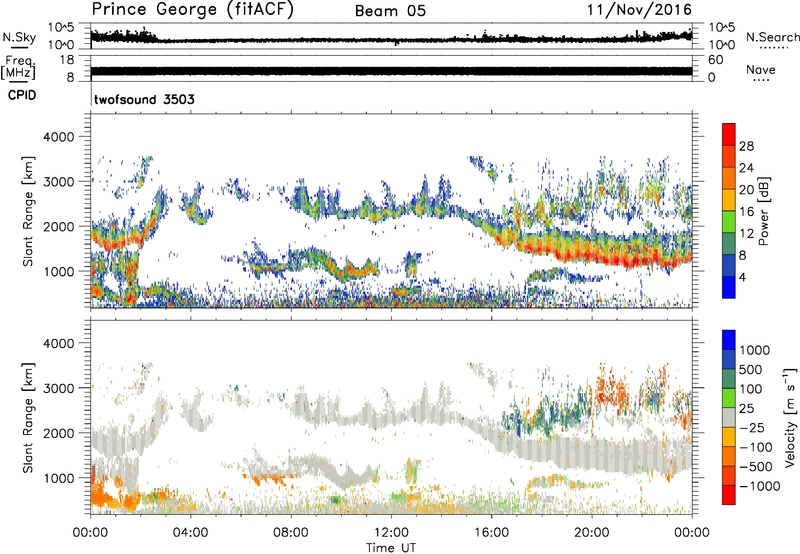The width and height of the screenshot is (800, 554).
Task: Click the 'N.Sky' axis label
Action: coord(19,37)
